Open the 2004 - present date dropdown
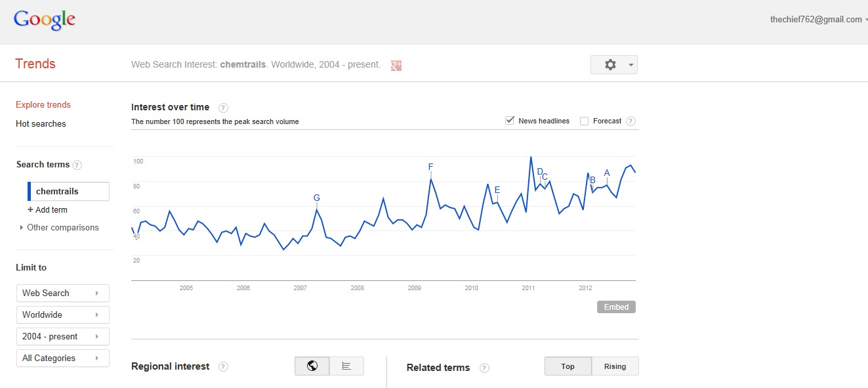The width and height of the screenshot is (868, 388). point(62,336)
